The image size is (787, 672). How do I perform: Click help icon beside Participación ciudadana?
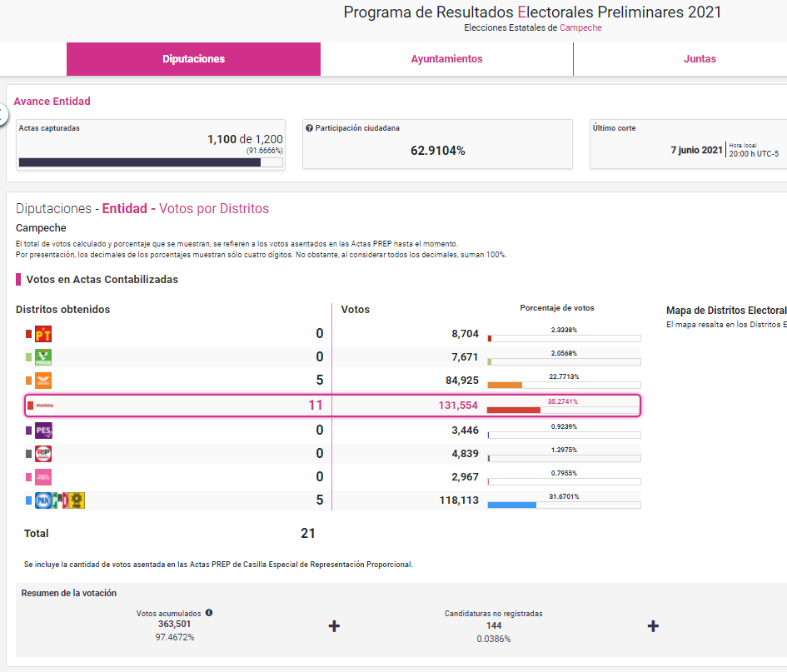309,129
